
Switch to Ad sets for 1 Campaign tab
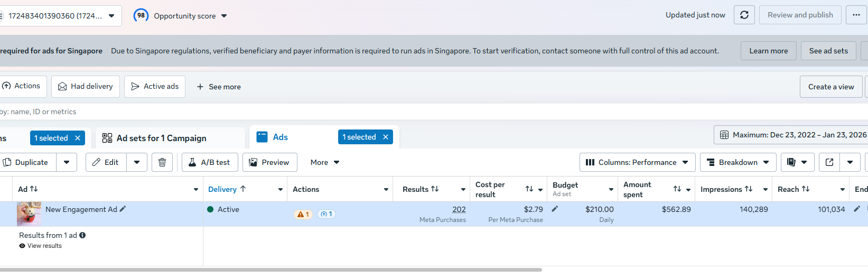(161, 138)
